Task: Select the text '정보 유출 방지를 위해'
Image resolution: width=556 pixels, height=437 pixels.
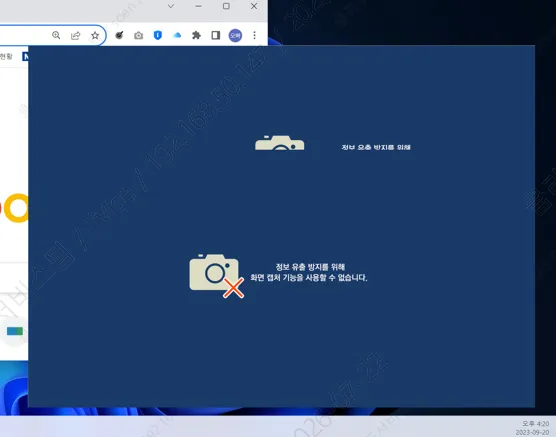Action: tap(310, 267)
